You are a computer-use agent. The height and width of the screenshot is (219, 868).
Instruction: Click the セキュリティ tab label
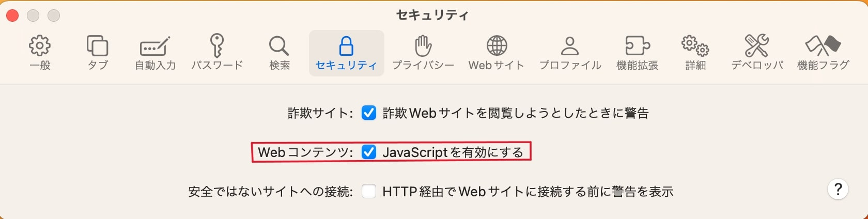[x=346, y=66]
